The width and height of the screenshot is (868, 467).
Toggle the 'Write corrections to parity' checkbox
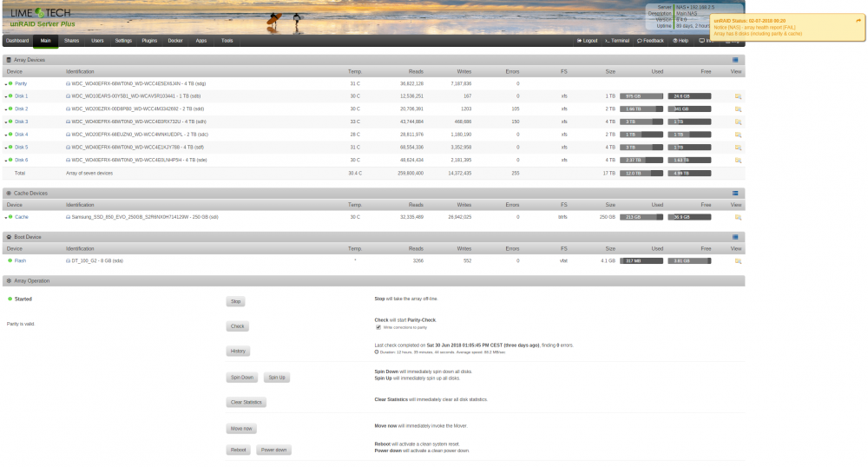click(x=378, y=327)
